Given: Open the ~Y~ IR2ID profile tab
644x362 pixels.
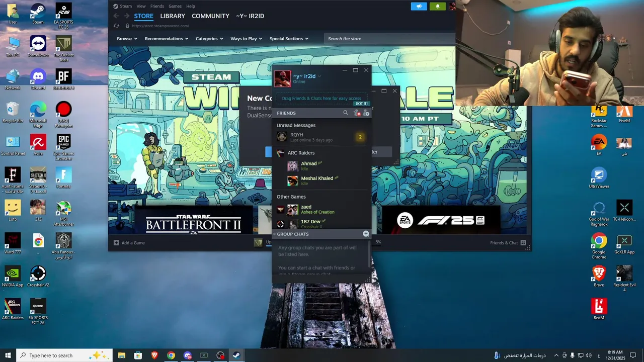Looking at the screenshot, I should pos(250,16).
